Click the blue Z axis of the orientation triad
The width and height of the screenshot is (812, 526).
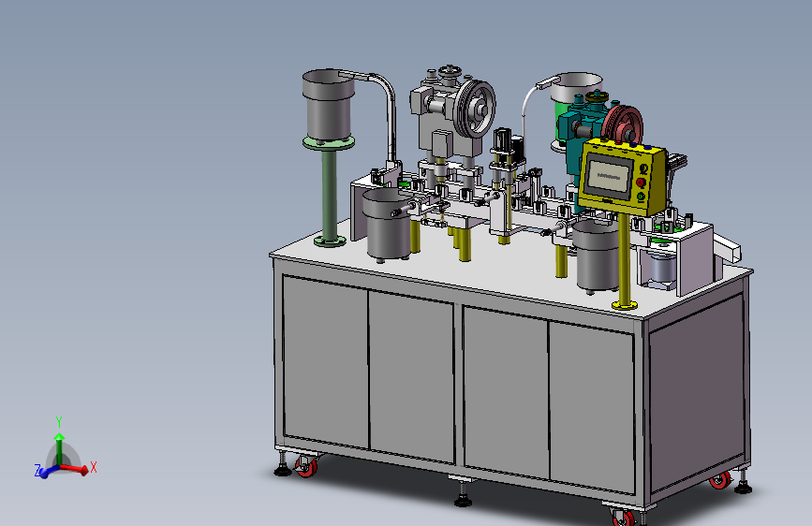[x=48, y=472]
